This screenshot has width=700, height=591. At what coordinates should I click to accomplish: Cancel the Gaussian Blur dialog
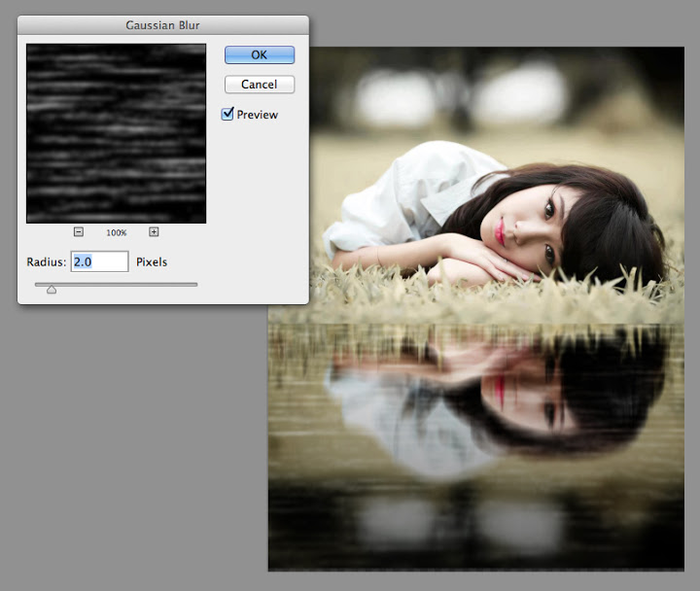[259, 85]
